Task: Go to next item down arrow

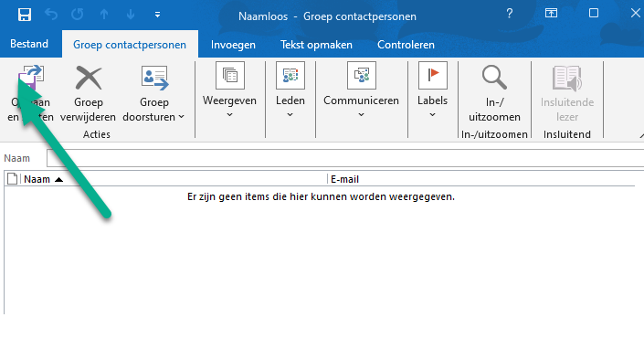Action: (x=131, y=15)
